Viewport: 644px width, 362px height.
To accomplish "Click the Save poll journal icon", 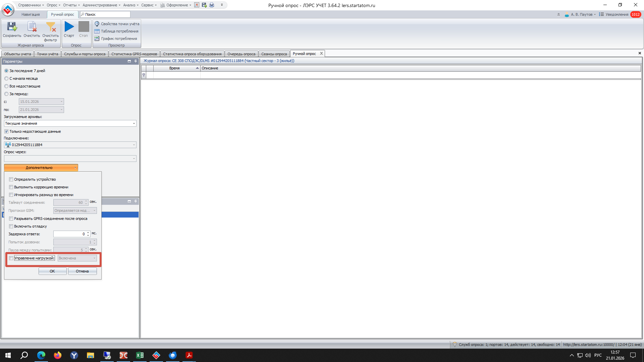I will click(12, 27).
